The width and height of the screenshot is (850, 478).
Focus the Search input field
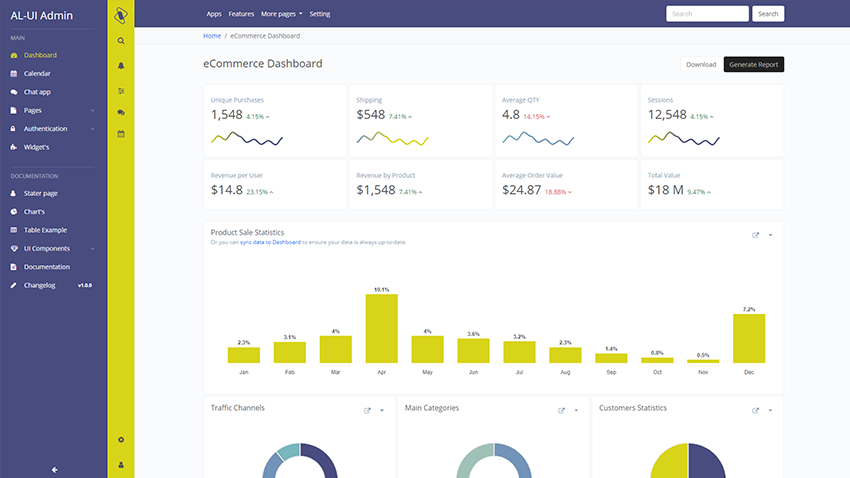click(707, 14)
